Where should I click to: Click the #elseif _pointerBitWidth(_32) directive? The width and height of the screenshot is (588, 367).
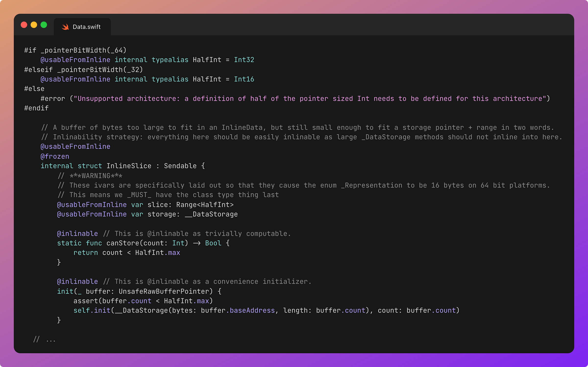(x=83, y=70)
